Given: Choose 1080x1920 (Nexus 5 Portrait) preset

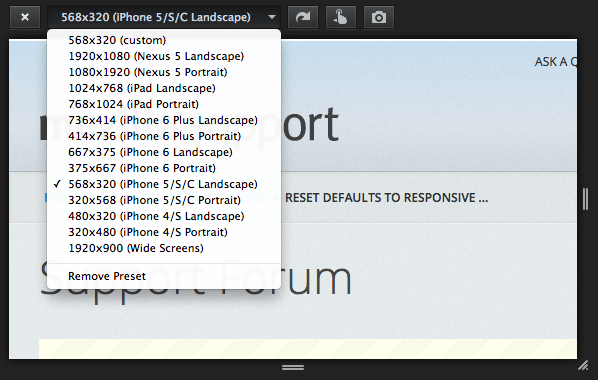Looking at the screenshot, I should tap(164, 72).
